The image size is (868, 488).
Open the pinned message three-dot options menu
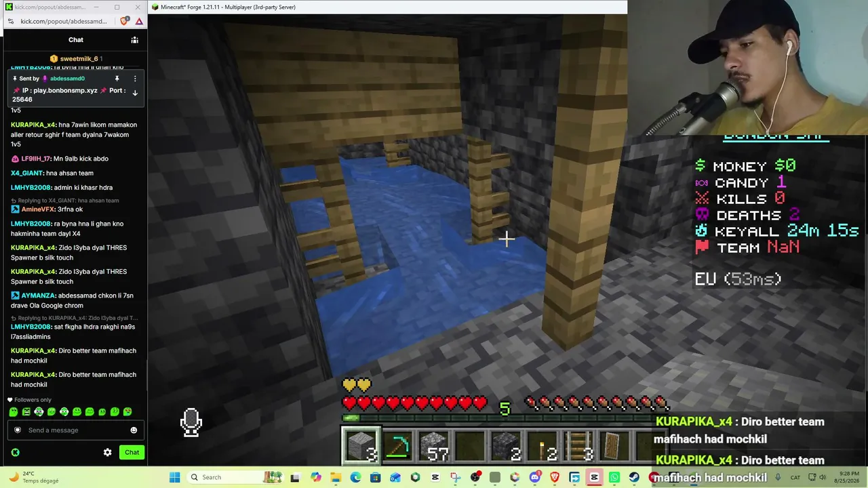click(135, 79)
